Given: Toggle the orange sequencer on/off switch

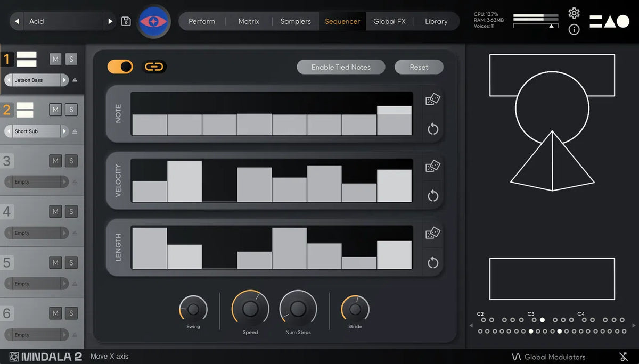Looking at the screenshot, I should [x=120, y=67].
